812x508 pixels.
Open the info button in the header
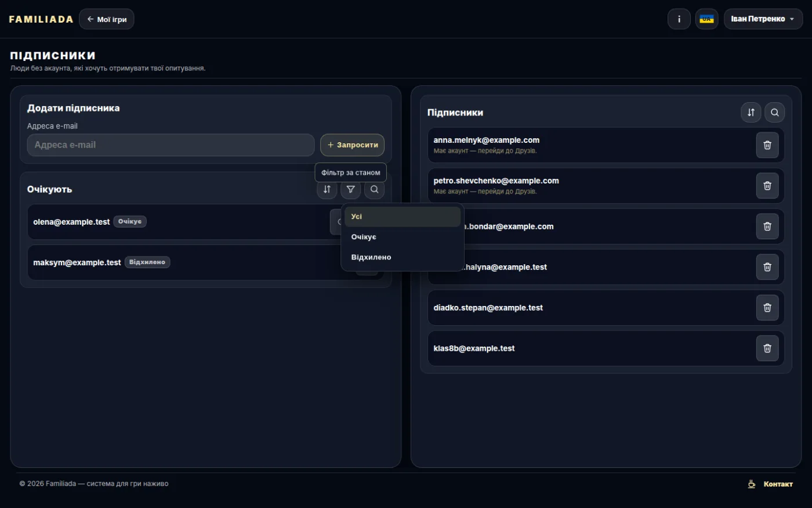click(x=679, y=19)
